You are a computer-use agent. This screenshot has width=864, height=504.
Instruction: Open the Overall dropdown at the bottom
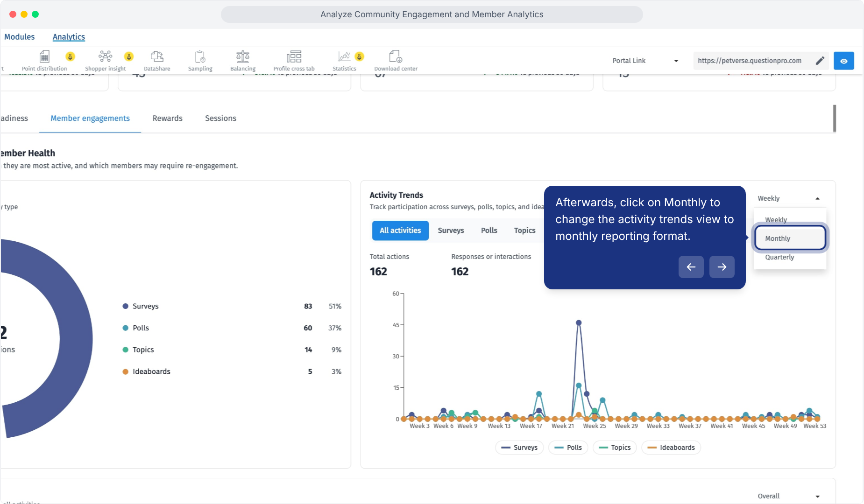(789, 496)
